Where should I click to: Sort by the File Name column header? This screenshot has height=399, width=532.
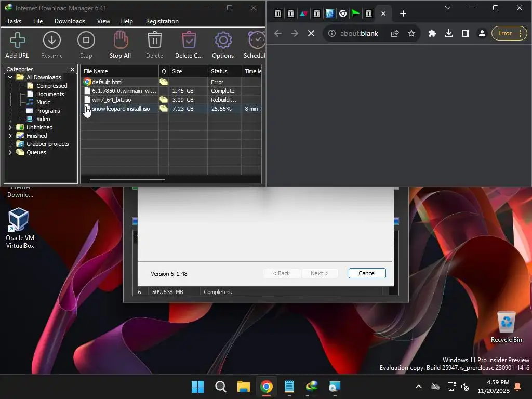[x=119, y=71]
